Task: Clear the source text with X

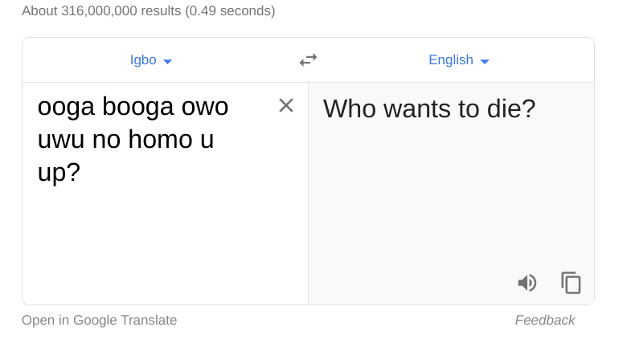Action: point(286,105)
